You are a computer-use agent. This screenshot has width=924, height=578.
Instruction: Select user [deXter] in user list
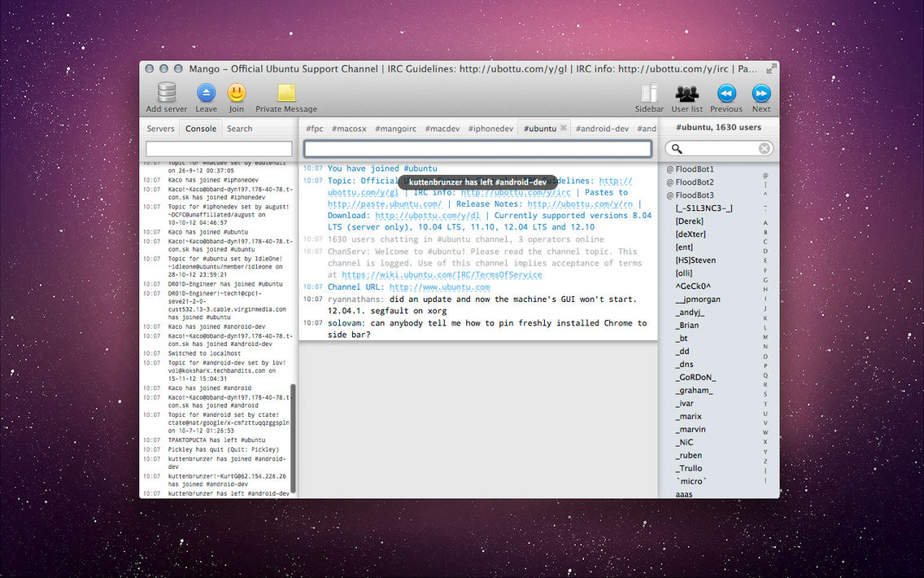(691, 234)
